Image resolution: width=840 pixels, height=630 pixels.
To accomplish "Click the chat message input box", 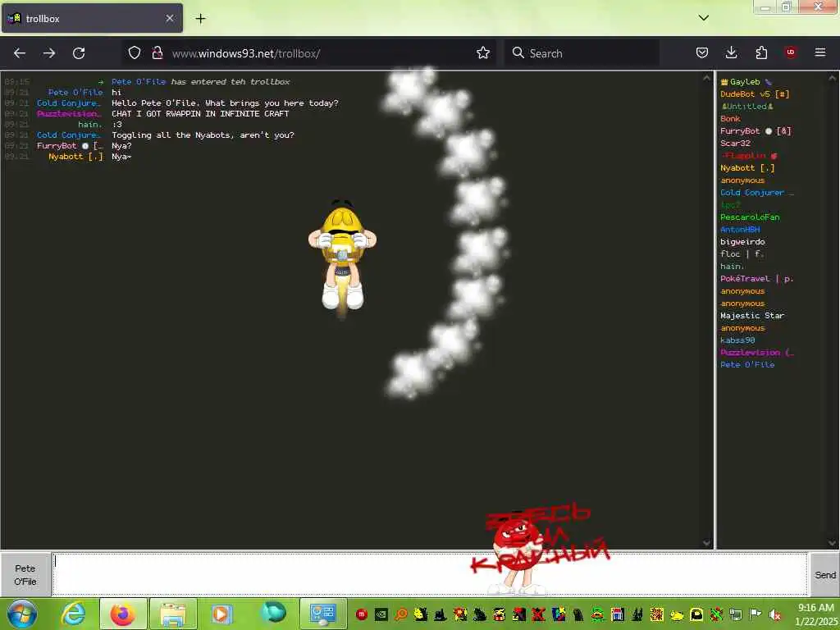I will pos(430,574).
